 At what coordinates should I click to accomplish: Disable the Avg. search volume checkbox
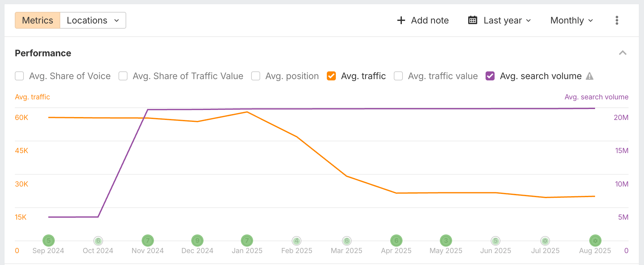point(490,76)
